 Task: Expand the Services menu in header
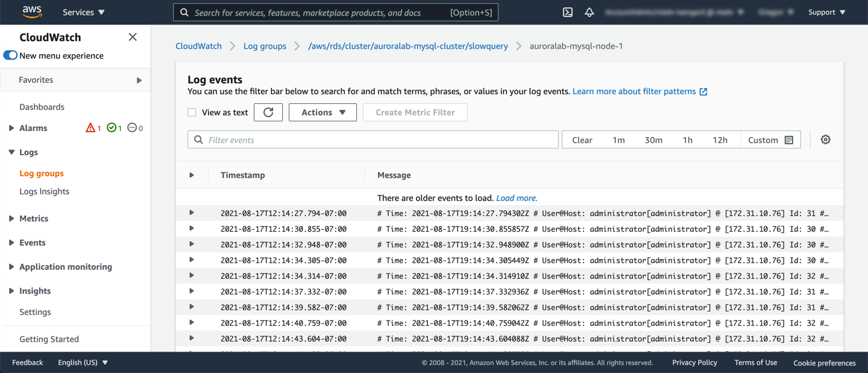click(84, 12)
